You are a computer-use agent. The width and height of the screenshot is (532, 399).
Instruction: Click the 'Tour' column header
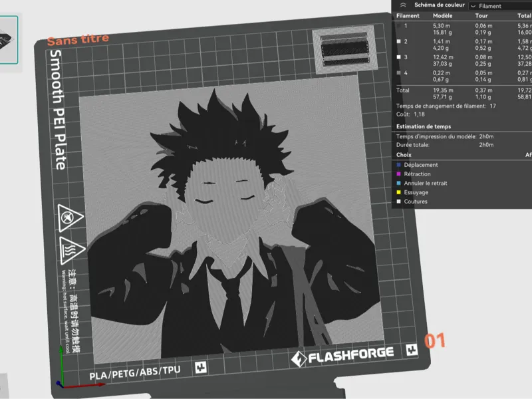pos(481,16)
